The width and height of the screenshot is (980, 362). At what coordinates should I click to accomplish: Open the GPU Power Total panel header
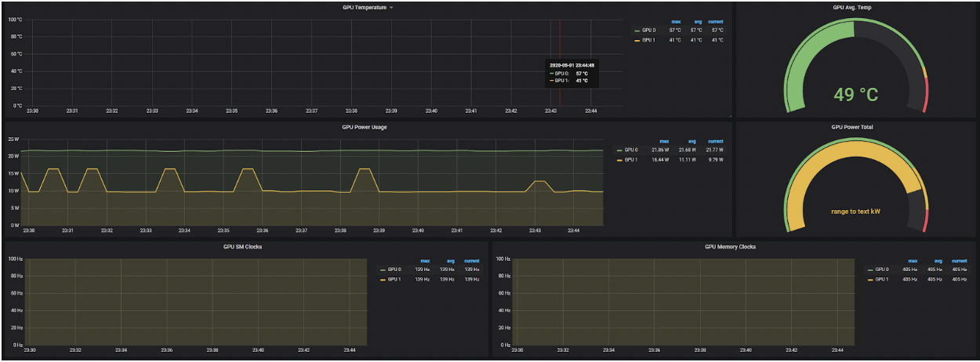tap(851, 127)
